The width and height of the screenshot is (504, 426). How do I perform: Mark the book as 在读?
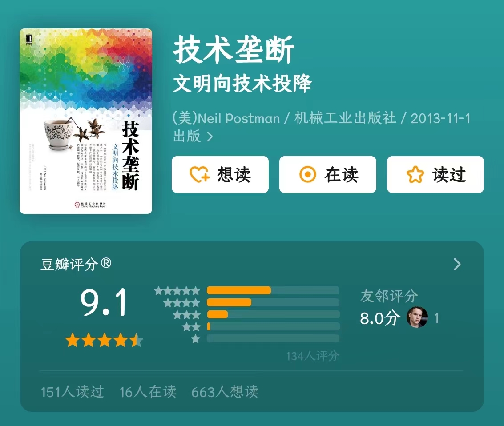tap(328, 174)
